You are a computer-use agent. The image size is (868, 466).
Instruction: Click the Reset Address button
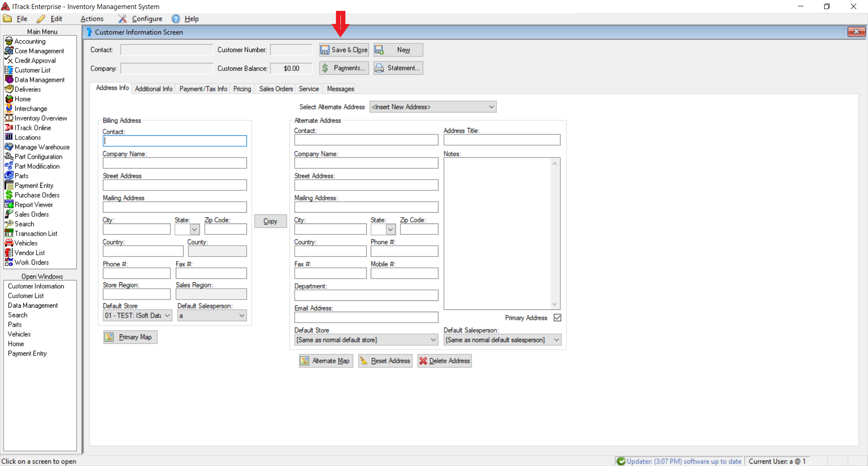[x=385, y=361]
